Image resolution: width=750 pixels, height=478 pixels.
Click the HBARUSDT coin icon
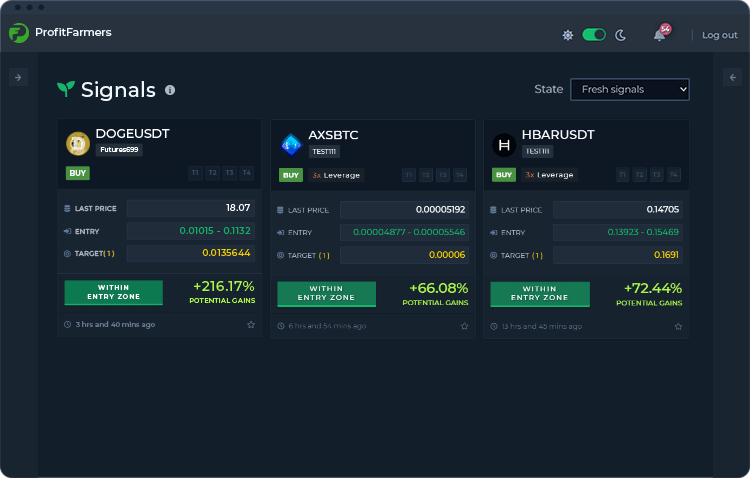coord(504,145)
